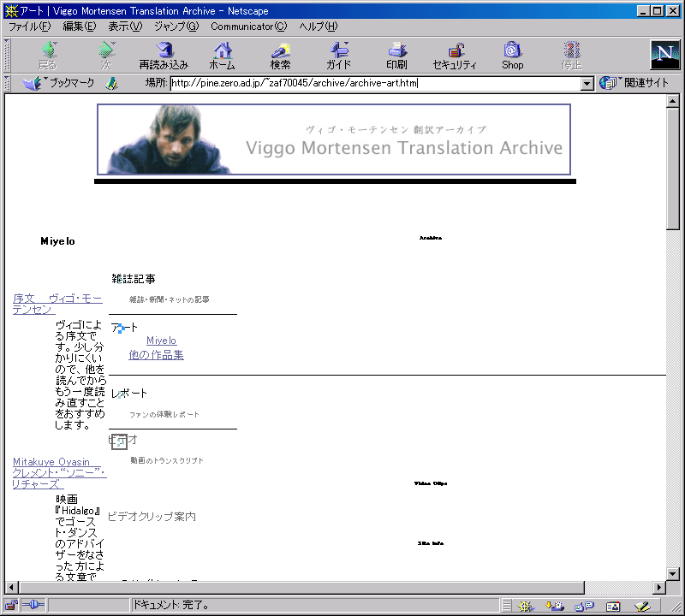Click the ドキュメント: 完了。 status text
Image resolution: width=685 pixels, height=616 pixels.
coord(170,605)
